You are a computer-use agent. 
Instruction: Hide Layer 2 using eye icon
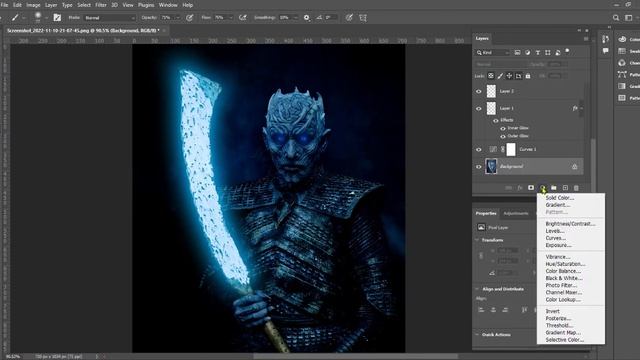(x=479, y=91)
